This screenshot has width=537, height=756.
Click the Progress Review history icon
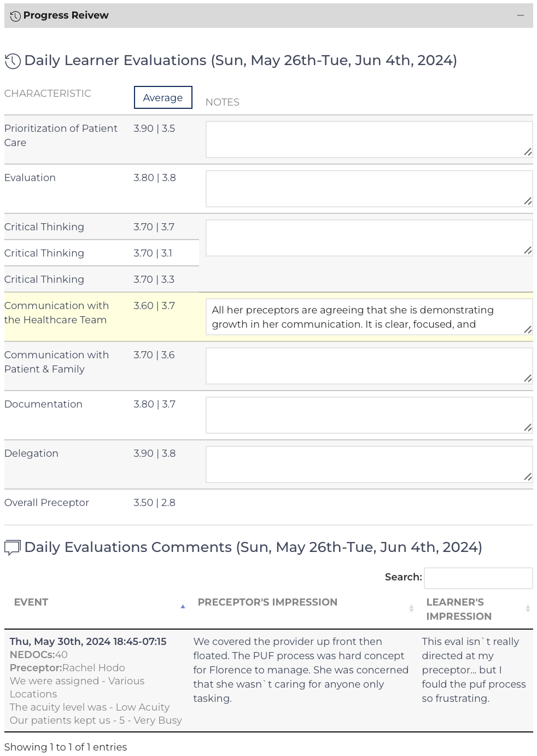(x=15, y=16)
